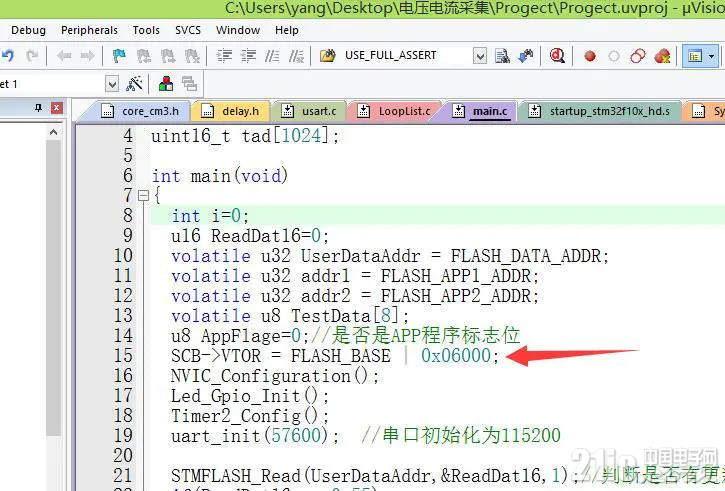Go to previous bookmark icon

point(143,56)
